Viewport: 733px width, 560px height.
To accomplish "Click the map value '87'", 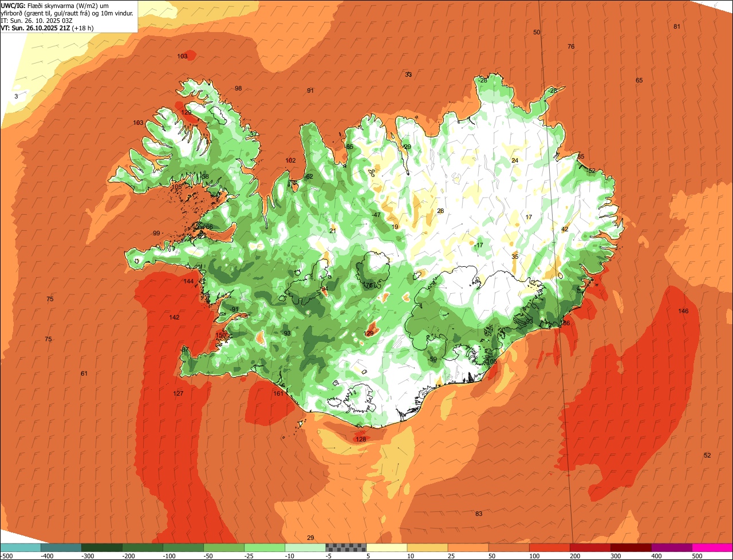I will (185, 349).
